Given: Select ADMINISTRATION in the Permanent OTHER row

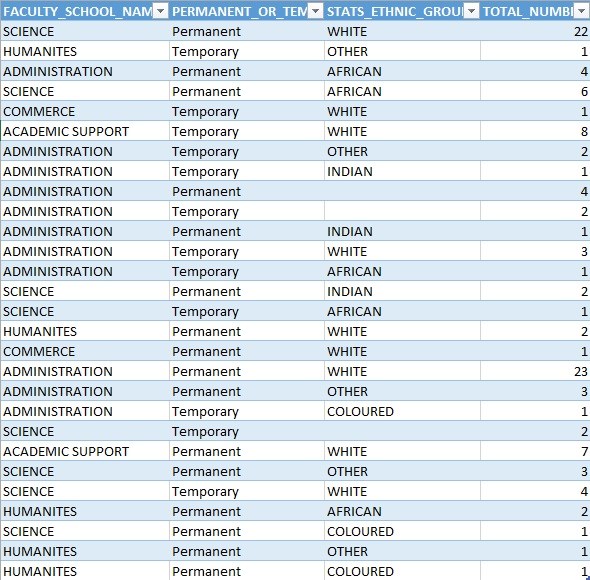Looking at the screenshot, I should (58, 392).
